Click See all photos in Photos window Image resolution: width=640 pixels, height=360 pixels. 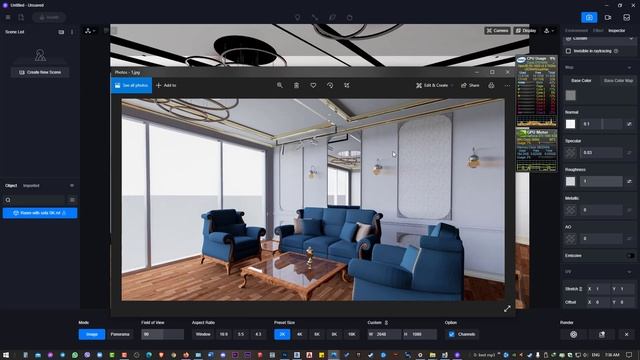pyautogui.click(x=131, y=85)
